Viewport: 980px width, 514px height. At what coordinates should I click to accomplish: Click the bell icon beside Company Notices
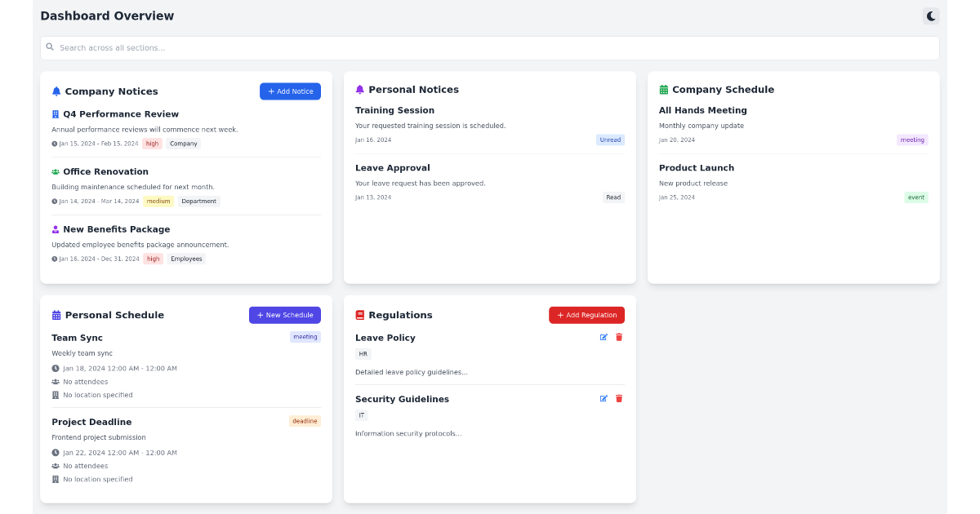click(56, 91)
